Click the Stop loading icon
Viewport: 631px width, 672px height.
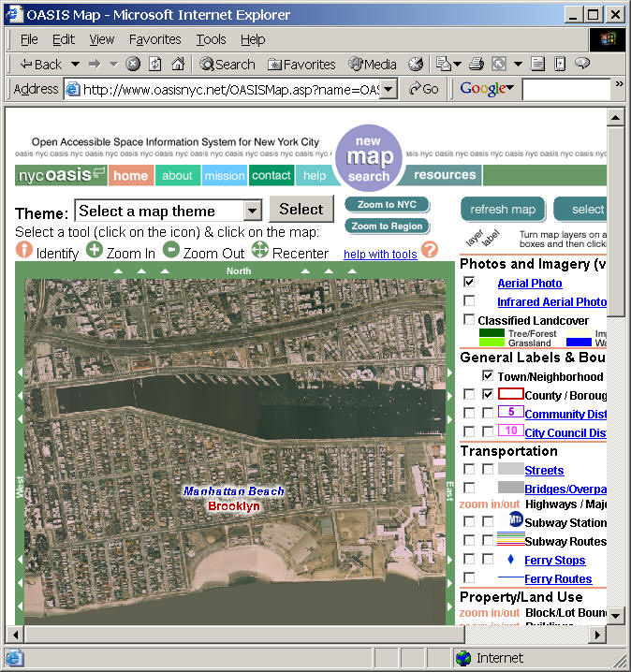coord(133,65)
